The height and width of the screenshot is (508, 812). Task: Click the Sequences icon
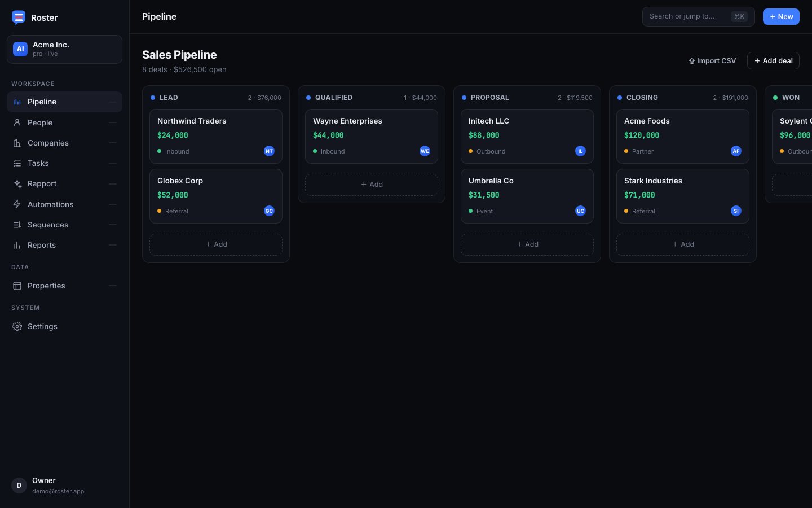tap(17, 225)
